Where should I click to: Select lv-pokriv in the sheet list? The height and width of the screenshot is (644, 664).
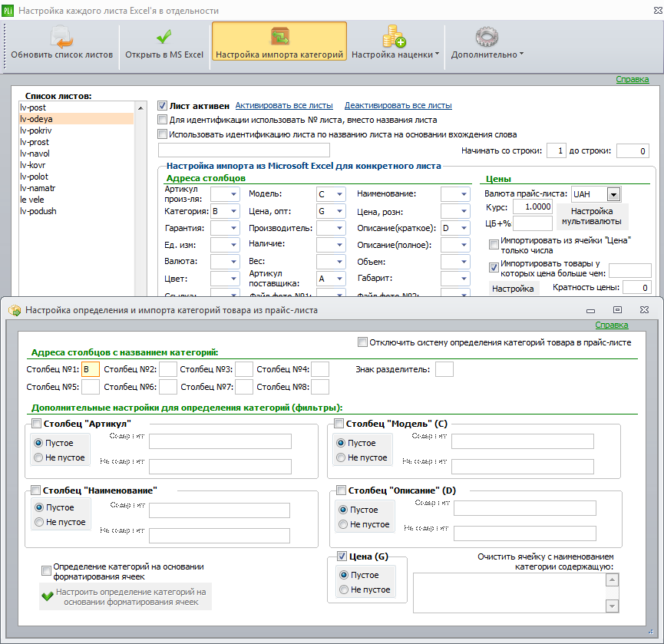click(x=76, y=130)
